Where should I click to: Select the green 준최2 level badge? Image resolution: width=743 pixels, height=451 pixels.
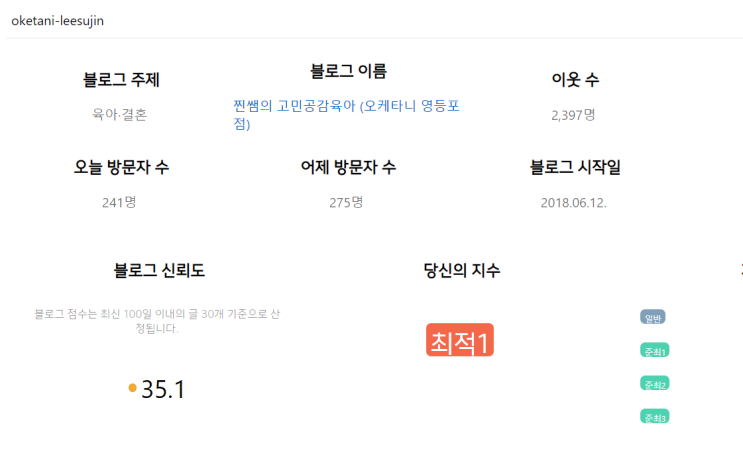(654, 384)
